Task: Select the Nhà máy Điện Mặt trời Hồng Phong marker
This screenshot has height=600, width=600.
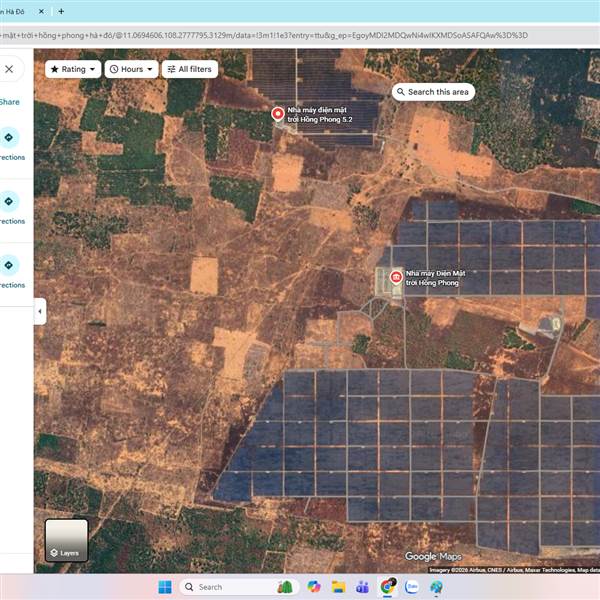Action: coord(396,277)
